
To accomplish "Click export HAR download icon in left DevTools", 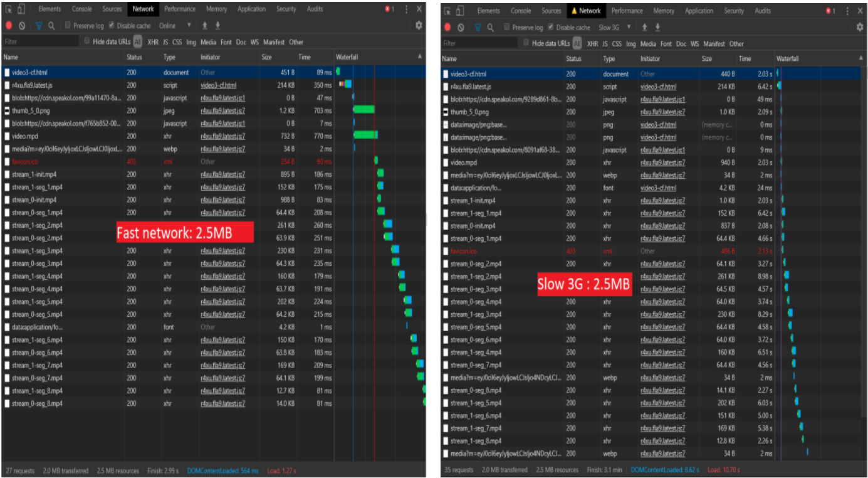I will tap(217, 26).
